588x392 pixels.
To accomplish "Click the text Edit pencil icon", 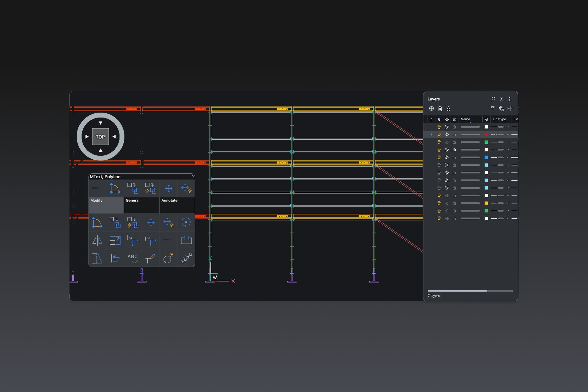I will (150, 258).
